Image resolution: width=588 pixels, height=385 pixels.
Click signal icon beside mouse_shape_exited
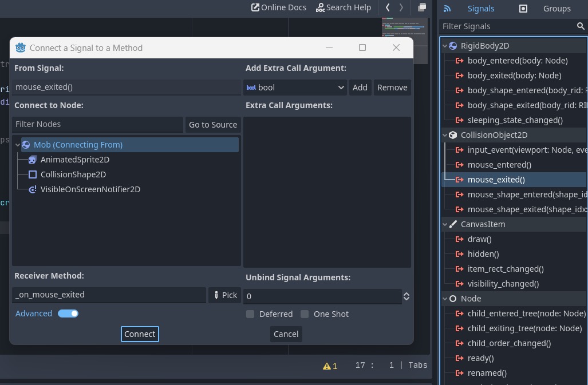pos(459,210)
